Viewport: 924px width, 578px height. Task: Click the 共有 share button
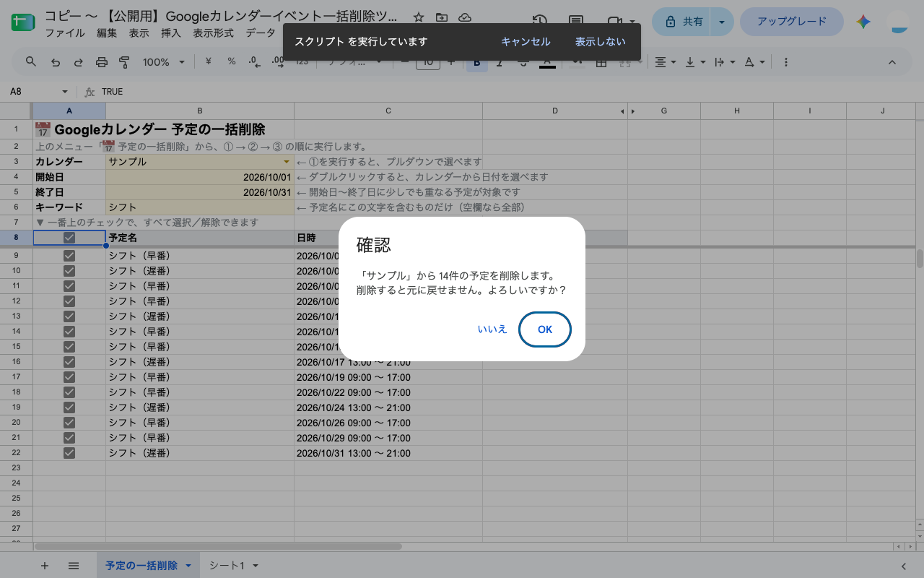[x=682, y=22]
